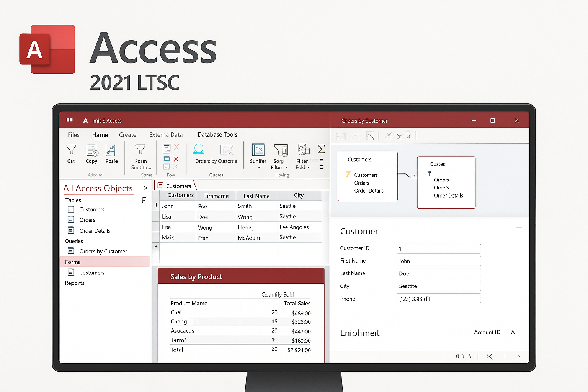Screen dimensions: 588x392
Task: Click the First Name input field
Action: [438, 261]
